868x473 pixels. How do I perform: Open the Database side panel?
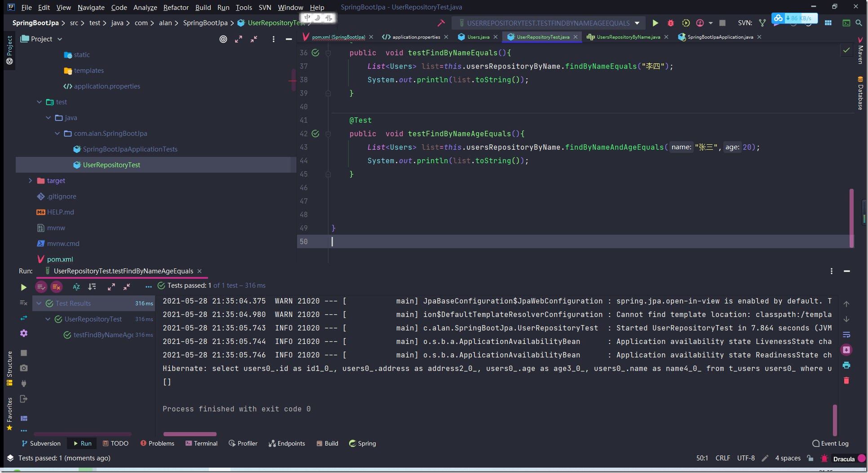[860, 93]
